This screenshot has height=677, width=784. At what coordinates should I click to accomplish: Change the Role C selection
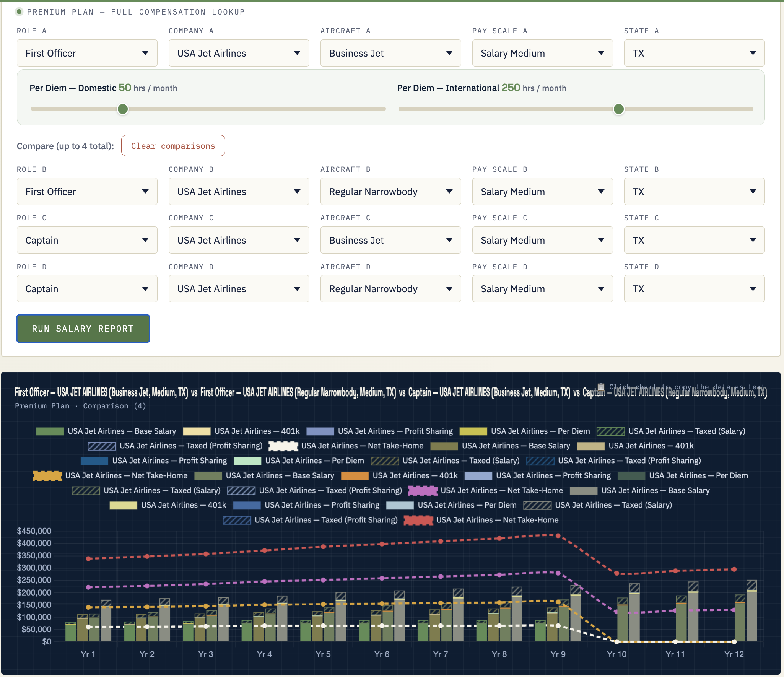click(x=87, y=240)
